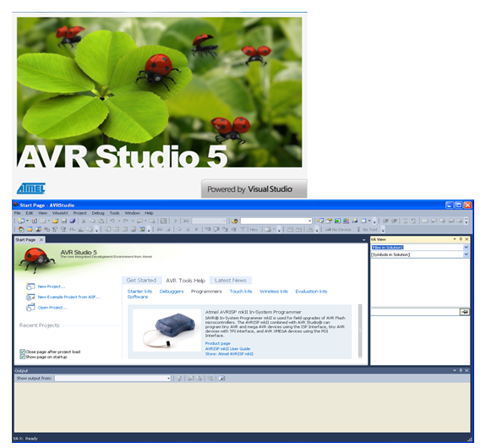
Task: Close the Start Page tab
Action: [x=41, y=240]
